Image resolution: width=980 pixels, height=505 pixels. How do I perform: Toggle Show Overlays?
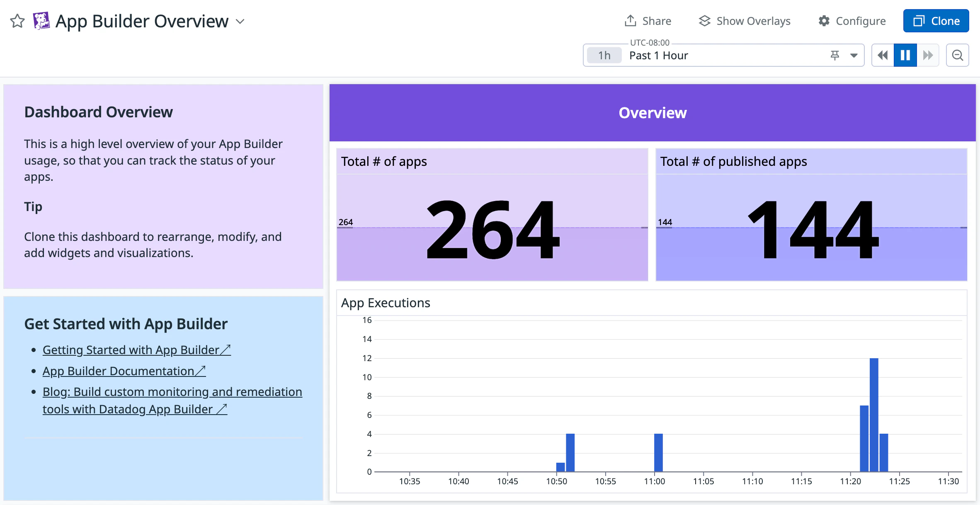(745, 21)
